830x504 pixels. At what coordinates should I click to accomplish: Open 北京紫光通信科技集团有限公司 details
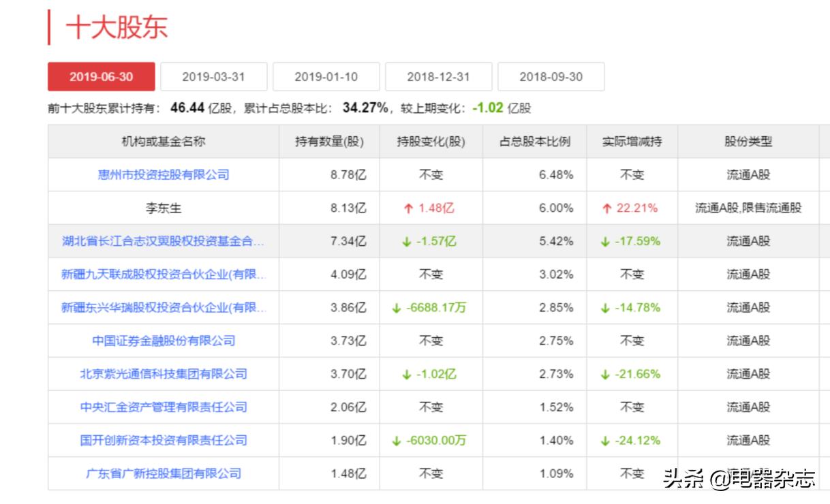165,374
